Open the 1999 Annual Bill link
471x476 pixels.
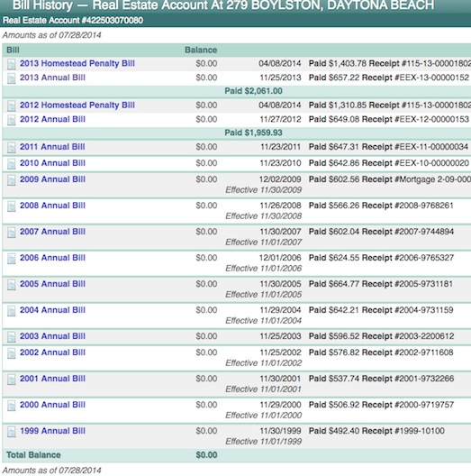52,430
